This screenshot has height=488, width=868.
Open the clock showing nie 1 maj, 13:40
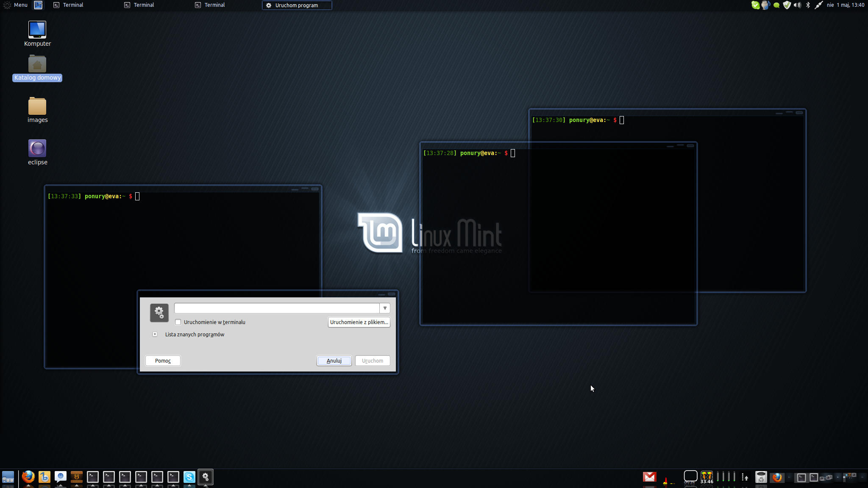[x=846, y=5]
